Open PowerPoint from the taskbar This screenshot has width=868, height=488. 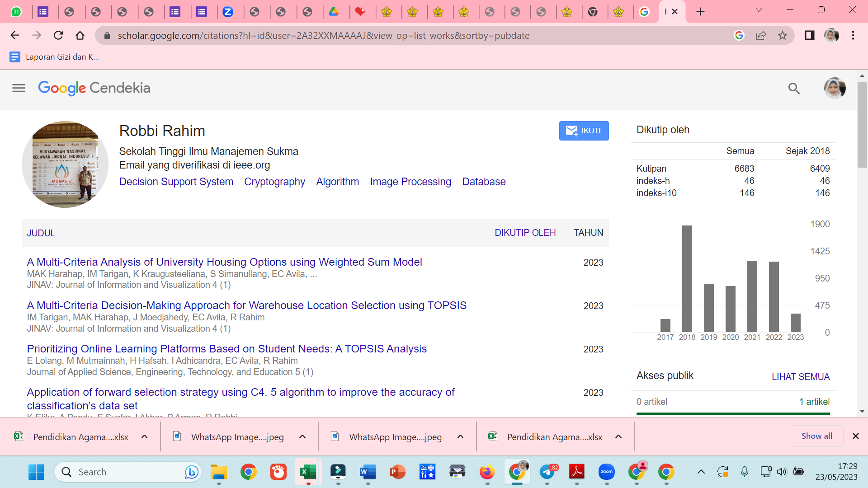397,472
